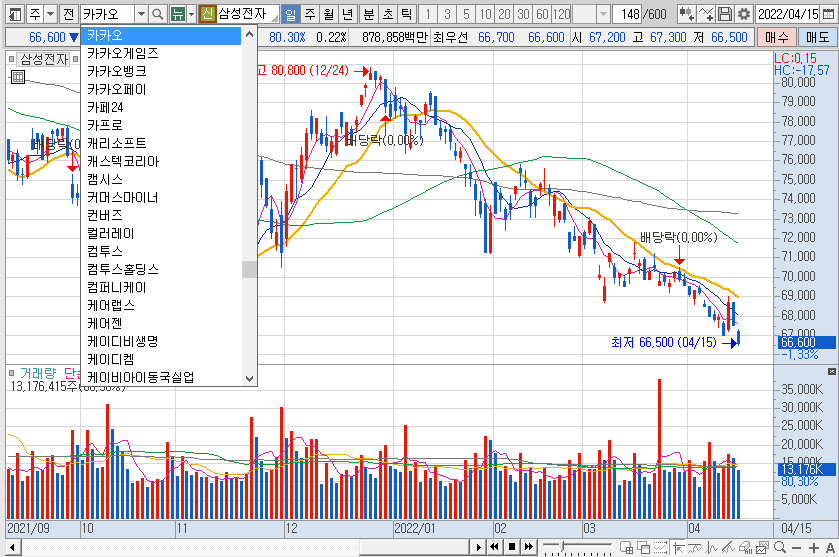Viewport: 839px width, 557px height.
Task: Click the magnifier zoom icon in bottom toolbar
Action: (780, 547)
